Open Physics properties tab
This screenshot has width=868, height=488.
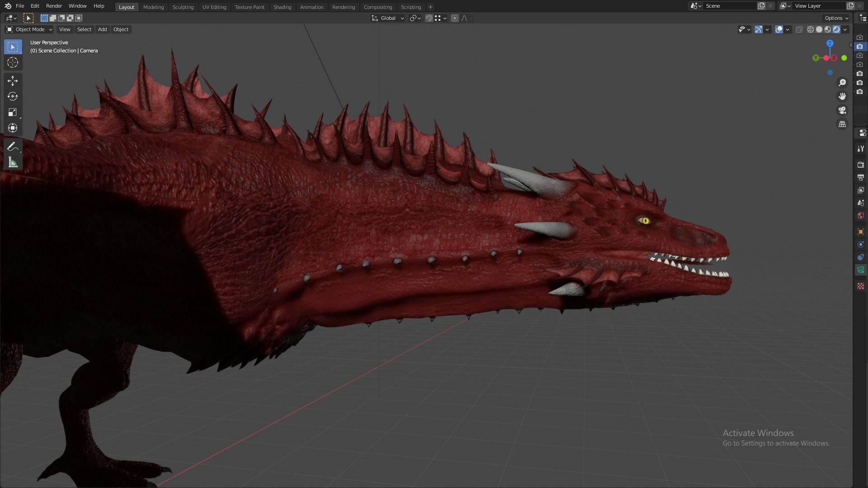click(x=861, y=244)
